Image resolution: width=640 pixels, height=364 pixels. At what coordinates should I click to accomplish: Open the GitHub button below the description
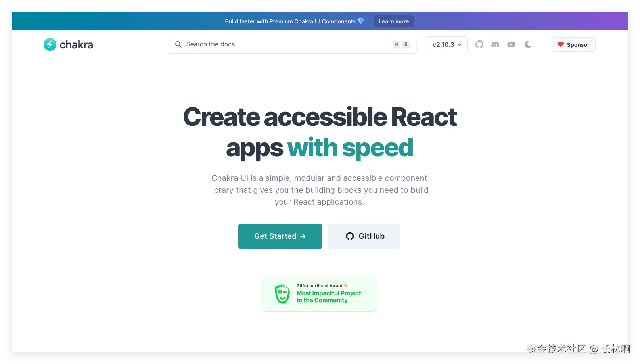click(x=364, y=236)
